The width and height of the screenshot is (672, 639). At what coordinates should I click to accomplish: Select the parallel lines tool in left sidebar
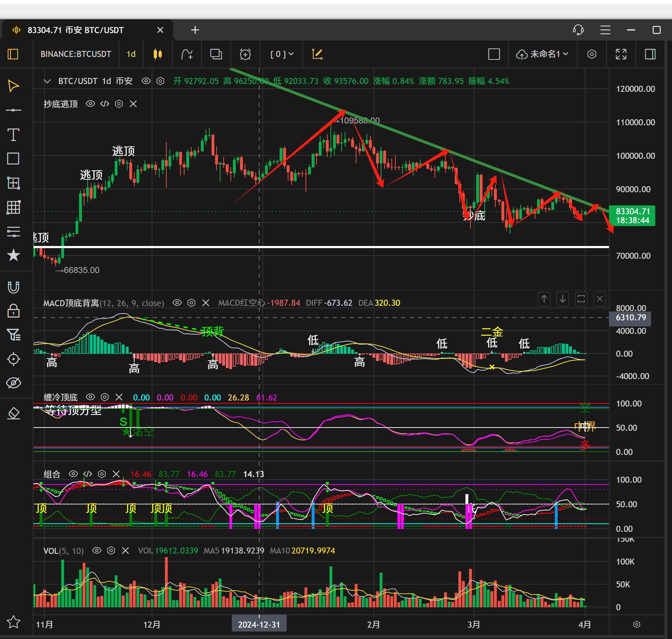pyautogui.click(x=14, y=231)
